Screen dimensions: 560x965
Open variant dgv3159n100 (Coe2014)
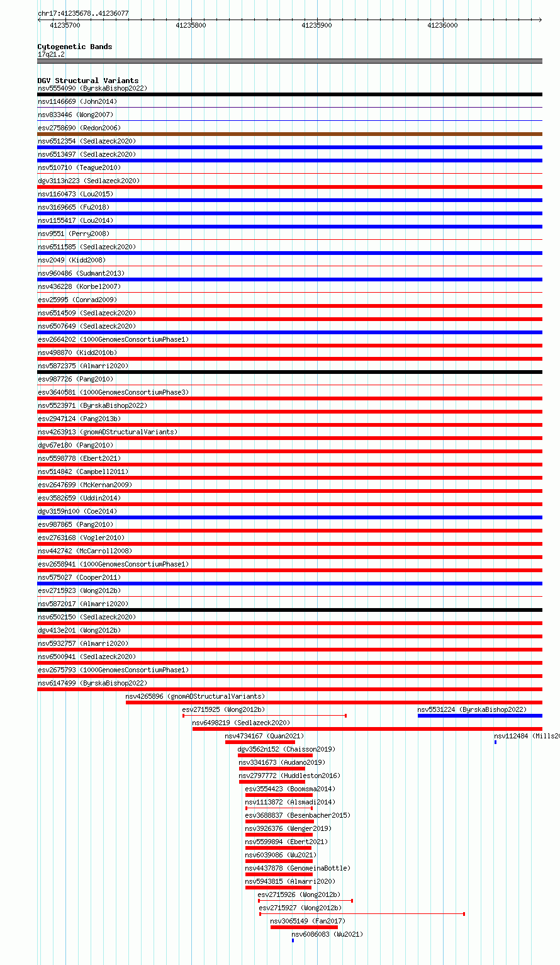pos(77,511)
